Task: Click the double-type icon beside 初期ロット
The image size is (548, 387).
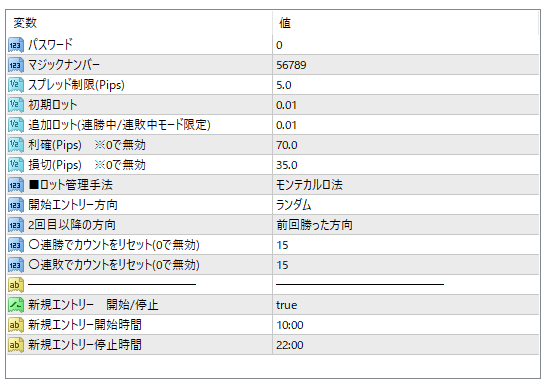Action: click(x=16, y=105)
